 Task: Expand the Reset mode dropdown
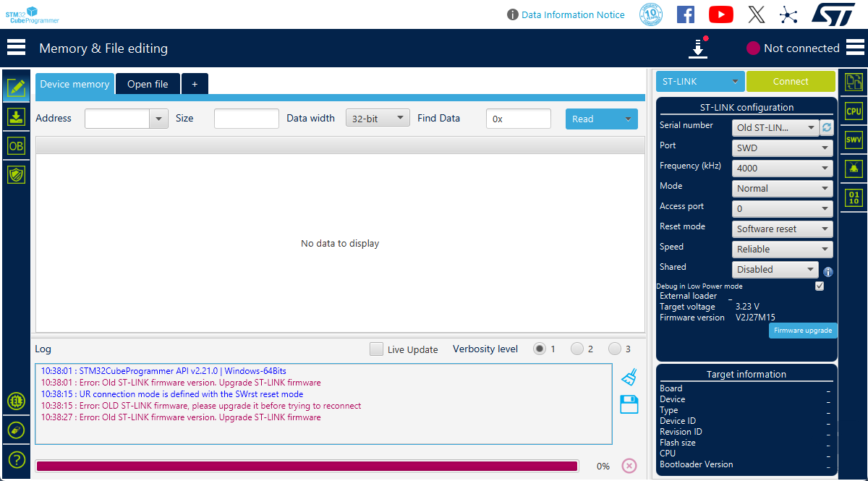point(782,229)
